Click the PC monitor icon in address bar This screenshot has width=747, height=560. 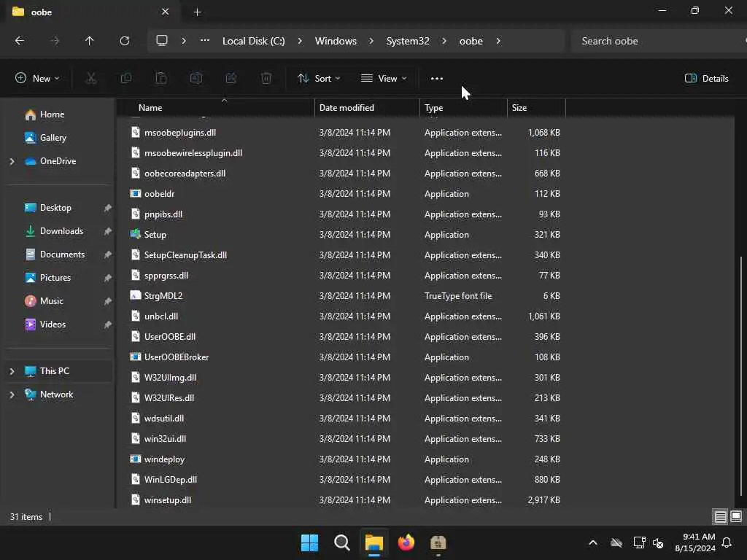click(162, 41)
